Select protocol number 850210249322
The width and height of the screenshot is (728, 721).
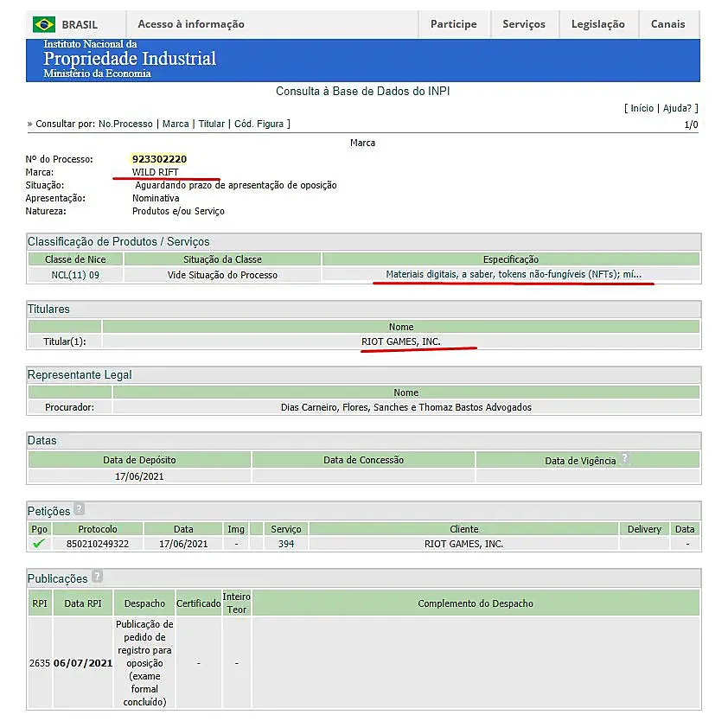click(x=98, y=544)
